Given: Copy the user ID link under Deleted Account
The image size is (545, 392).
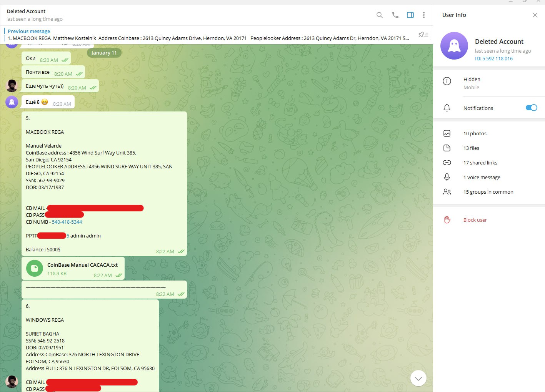Looking at the screenshot, I should [494, 59].
